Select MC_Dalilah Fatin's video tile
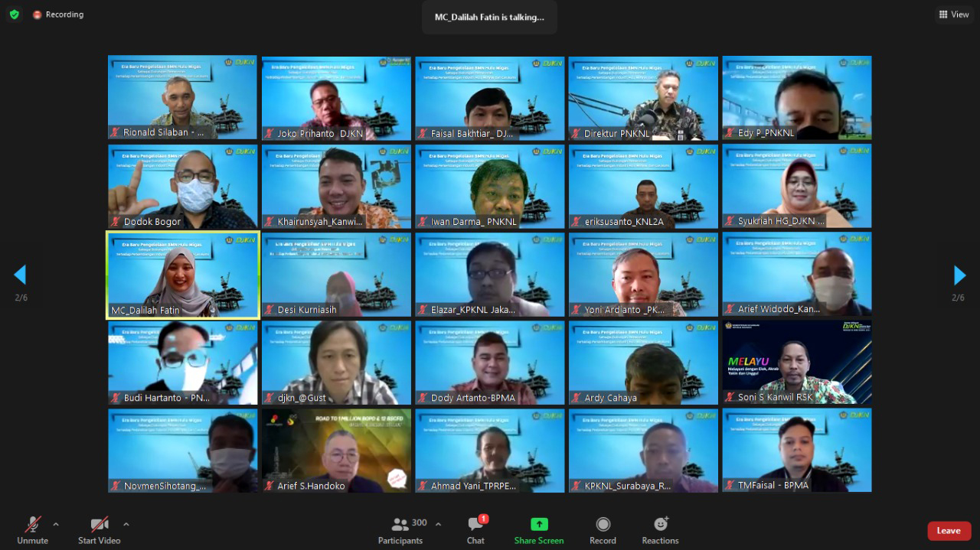Viewport: 980px width, 550px height. 183,275
